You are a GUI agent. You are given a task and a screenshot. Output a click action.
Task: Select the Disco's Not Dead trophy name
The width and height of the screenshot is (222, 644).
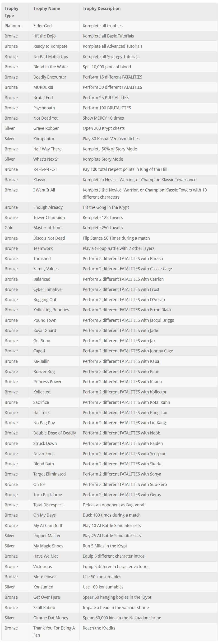click(49, 238)
